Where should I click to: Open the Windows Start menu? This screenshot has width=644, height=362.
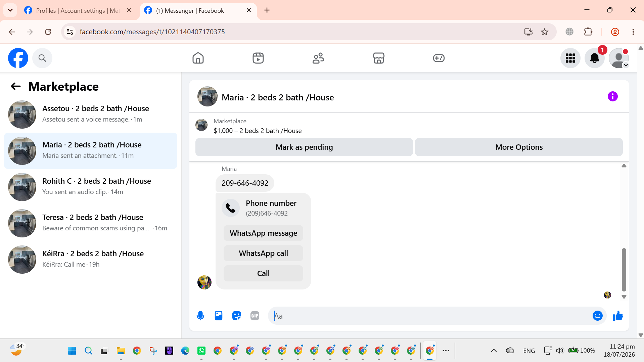(72, 351)
